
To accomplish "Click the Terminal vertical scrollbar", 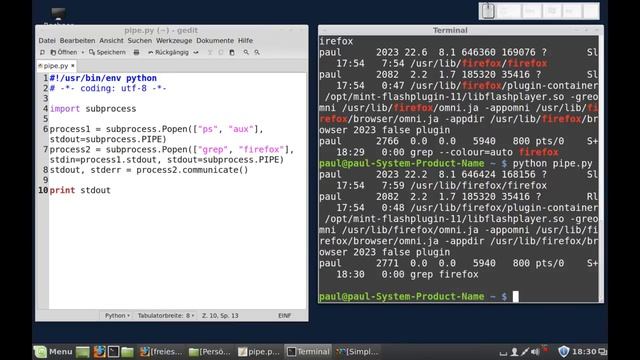I will click(x=601, y=169).
